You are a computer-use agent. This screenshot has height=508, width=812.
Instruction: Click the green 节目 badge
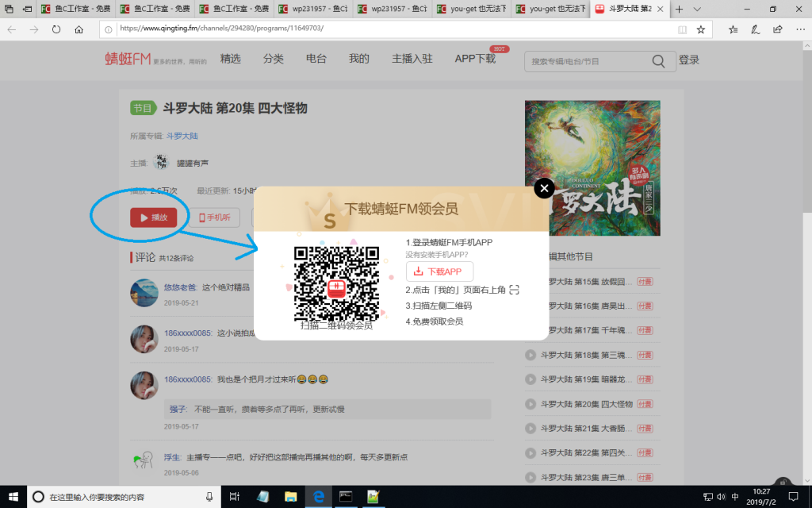coord(143,108)
